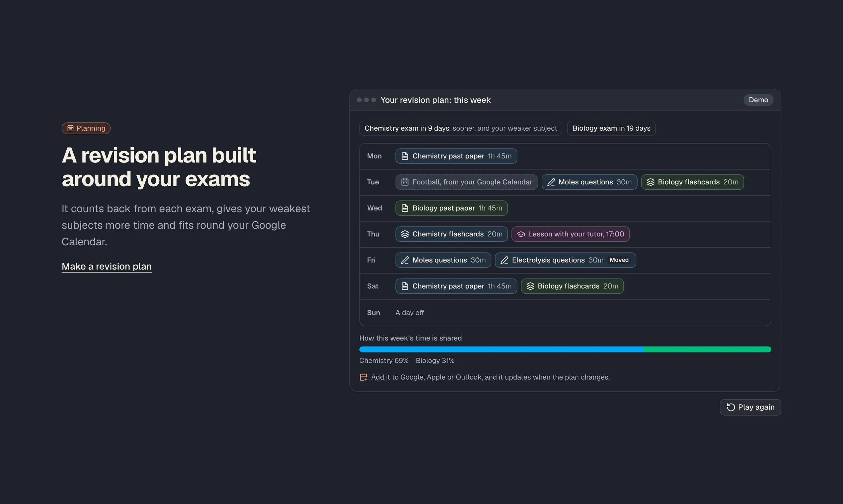Click document icon on Biology past paper

[x=405, y=208]
